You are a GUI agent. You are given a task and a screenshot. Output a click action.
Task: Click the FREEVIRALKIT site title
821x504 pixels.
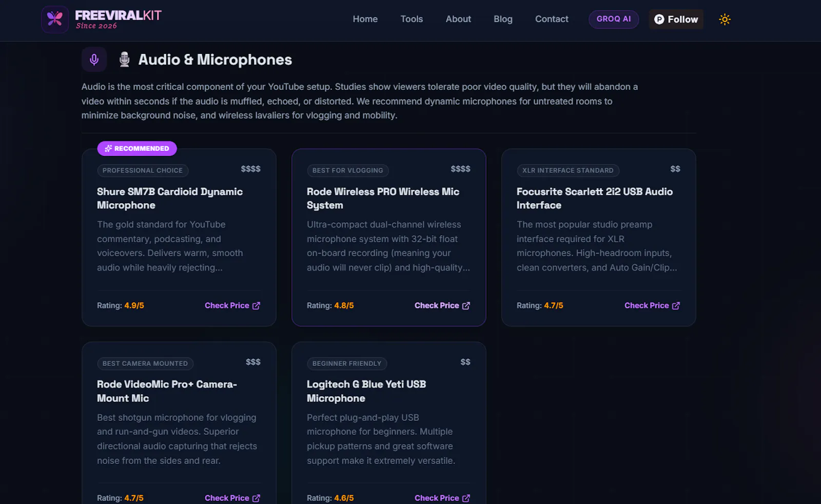click(118, 15)
